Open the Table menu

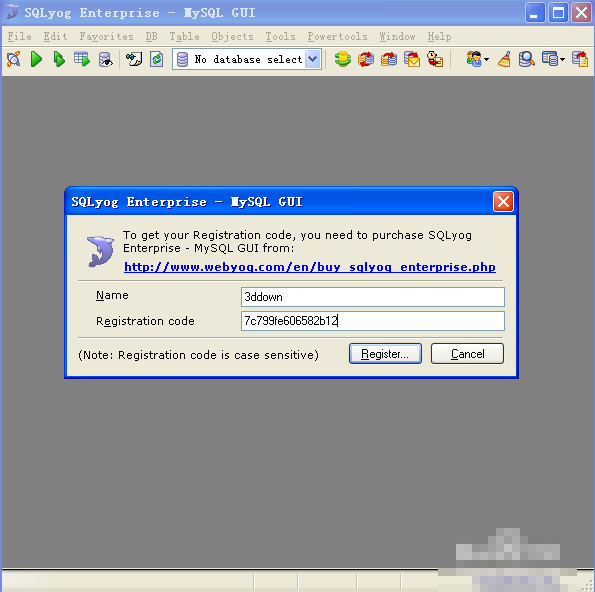(x=184, y=36)
